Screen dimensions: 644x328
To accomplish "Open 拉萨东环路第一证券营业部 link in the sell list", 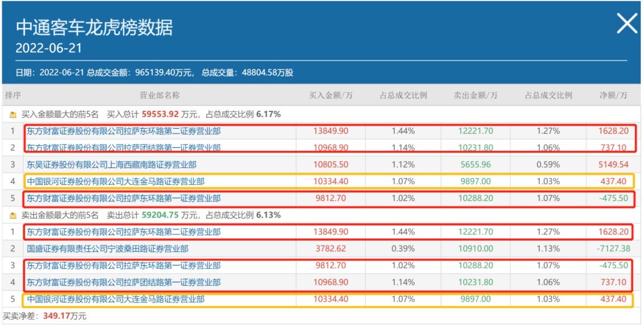I will point(124,265).
